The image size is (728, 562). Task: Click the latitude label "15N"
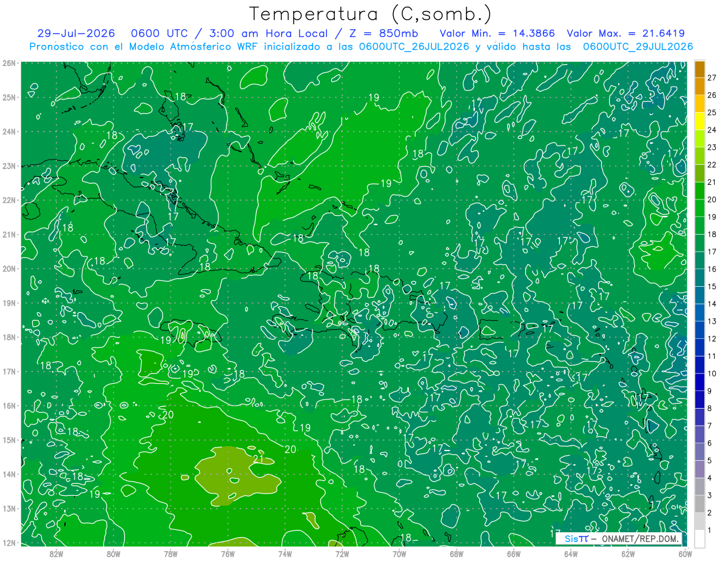[x=9, y=440]
